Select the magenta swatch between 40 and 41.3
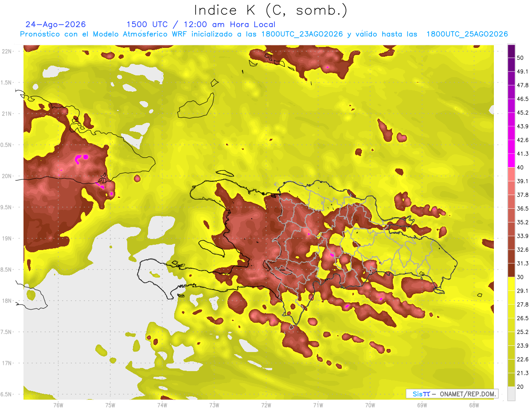Image resolution: width=532 pixels, height=411 pixels. (511, 160)
